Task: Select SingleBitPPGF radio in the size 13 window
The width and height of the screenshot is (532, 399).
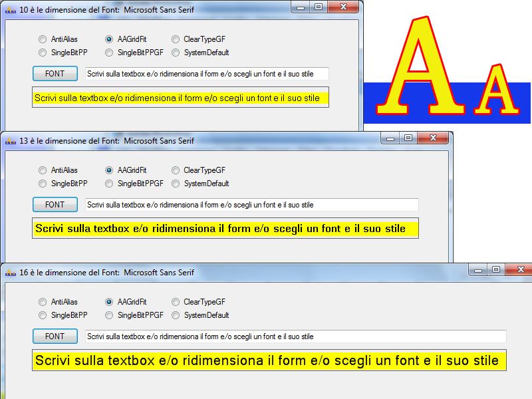Action: point(134,184)
